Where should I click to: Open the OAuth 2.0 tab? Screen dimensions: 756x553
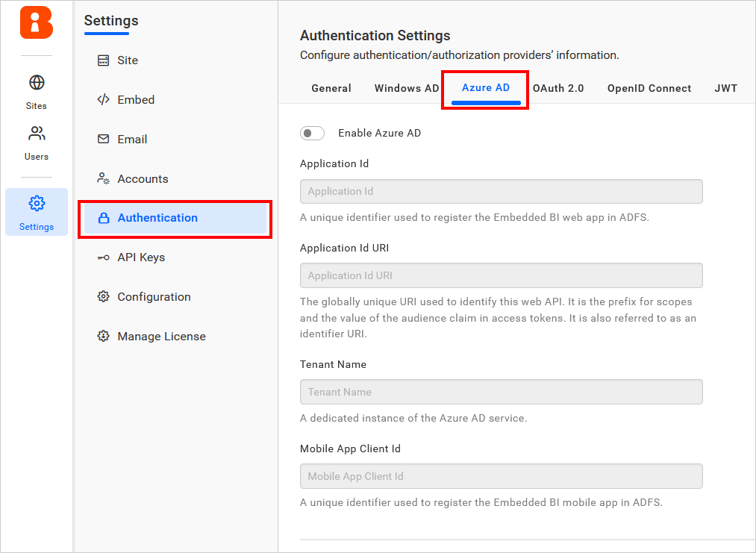558,88
